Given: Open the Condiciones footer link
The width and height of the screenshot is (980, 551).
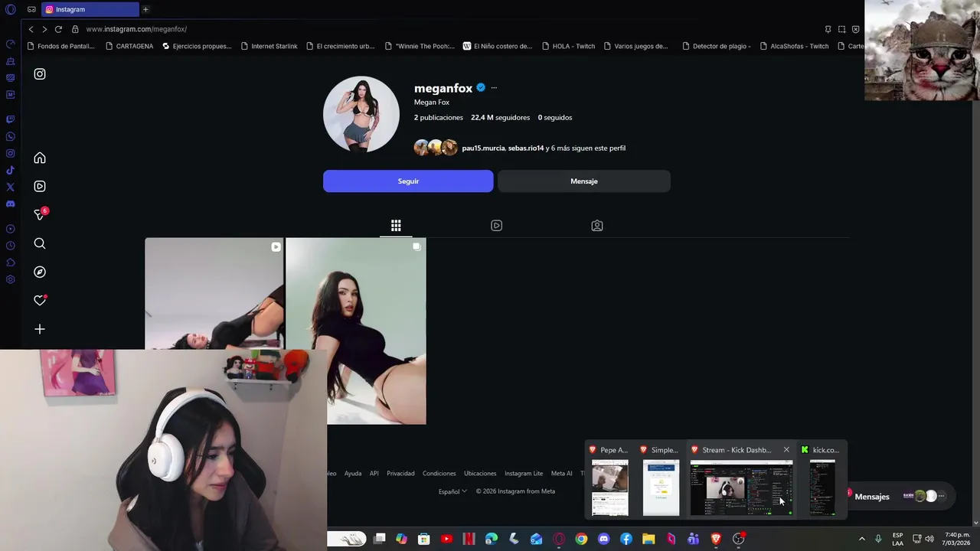Looking at the screenshot, I should pyautogui.click(x=439, y=474).
